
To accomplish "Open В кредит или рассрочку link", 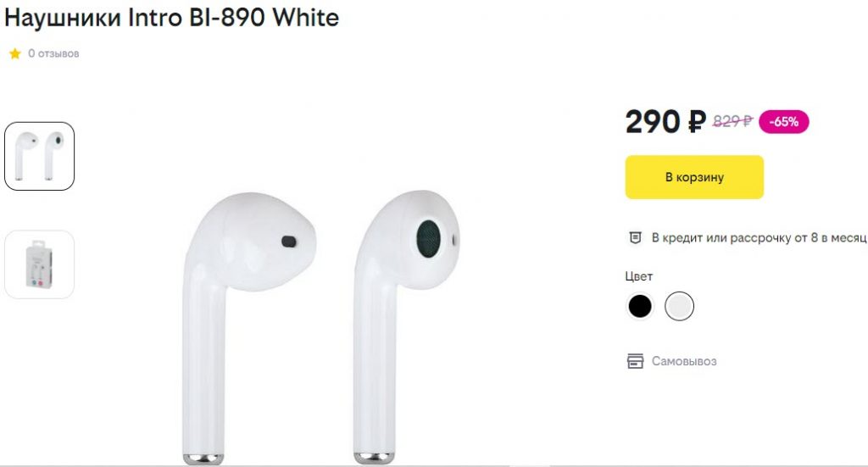I will click(x=759, y=238).
